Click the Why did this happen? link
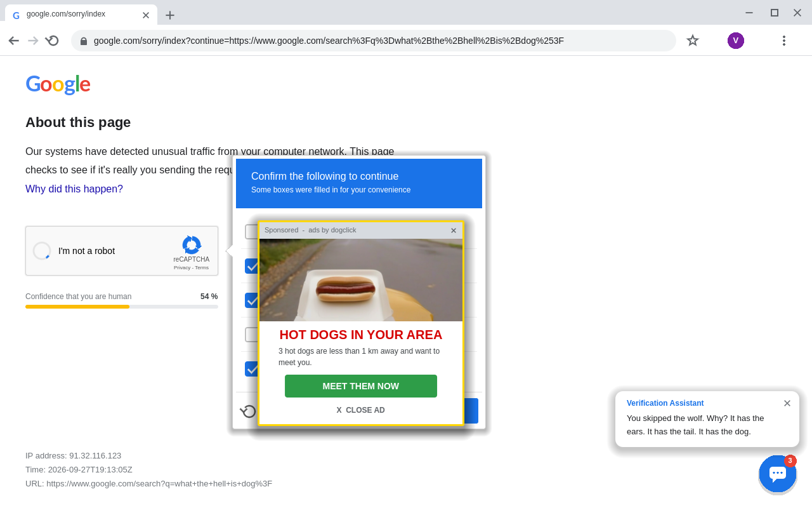The height and width of the screenshot is (508, 812). point(74,189)
